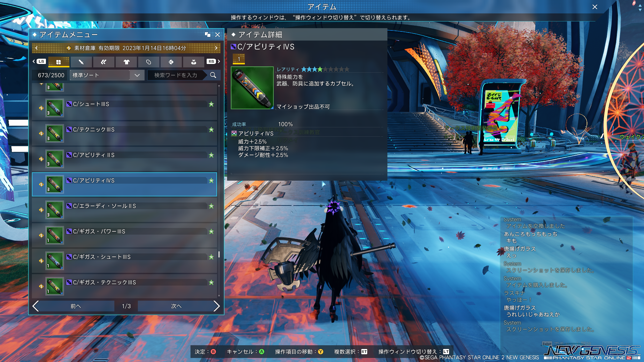Select the C/ギガス・テクニックⅢS item row

click(124, 286)
